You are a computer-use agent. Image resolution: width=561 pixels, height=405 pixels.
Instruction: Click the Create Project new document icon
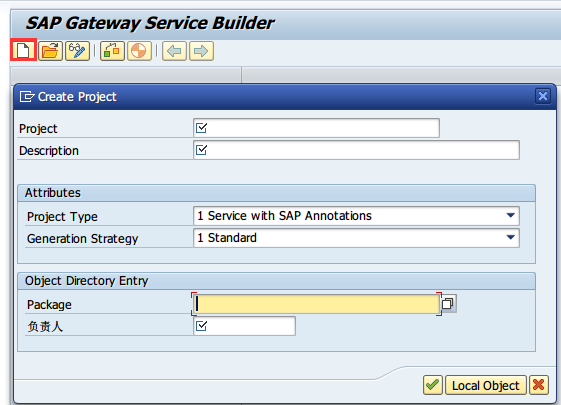click(23, 50)
